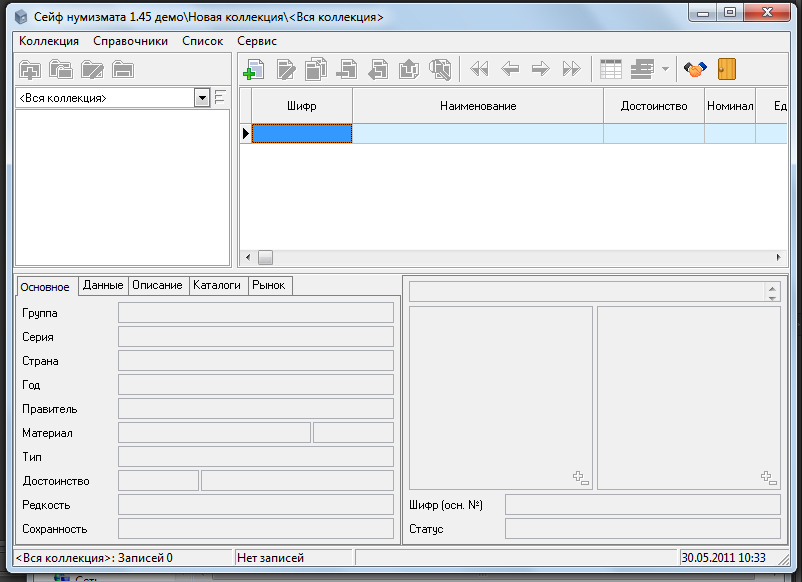Click the add collection folder icon
Image resolution: width=802 pixels, height=582 pixels.
tap(31, 70)
